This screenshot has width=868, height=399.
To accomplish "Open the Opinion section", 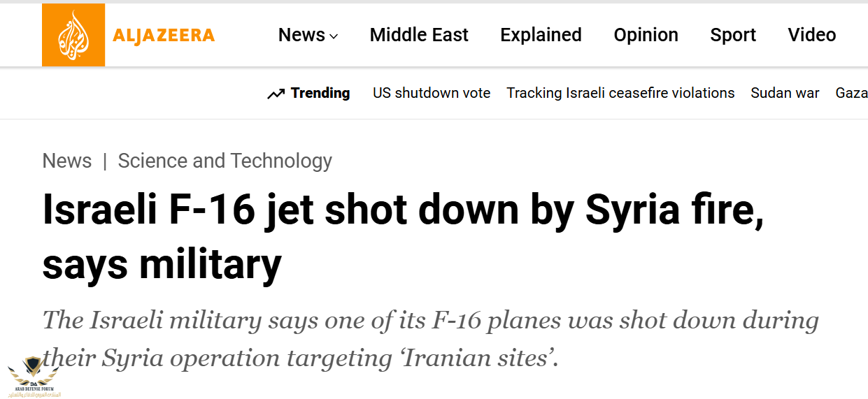I will pos(646,35).
